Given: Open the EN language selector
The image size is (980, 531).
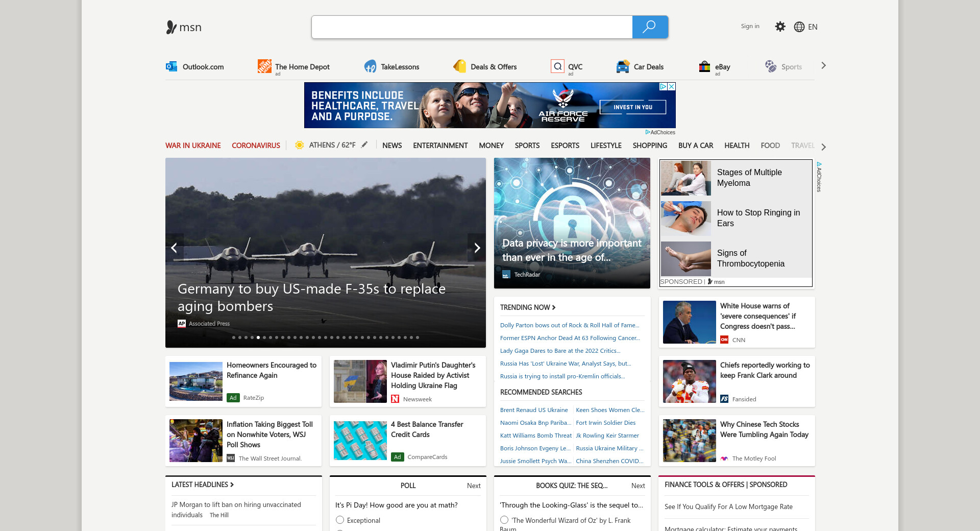Looking at the screenshot, I should (813, 27).
